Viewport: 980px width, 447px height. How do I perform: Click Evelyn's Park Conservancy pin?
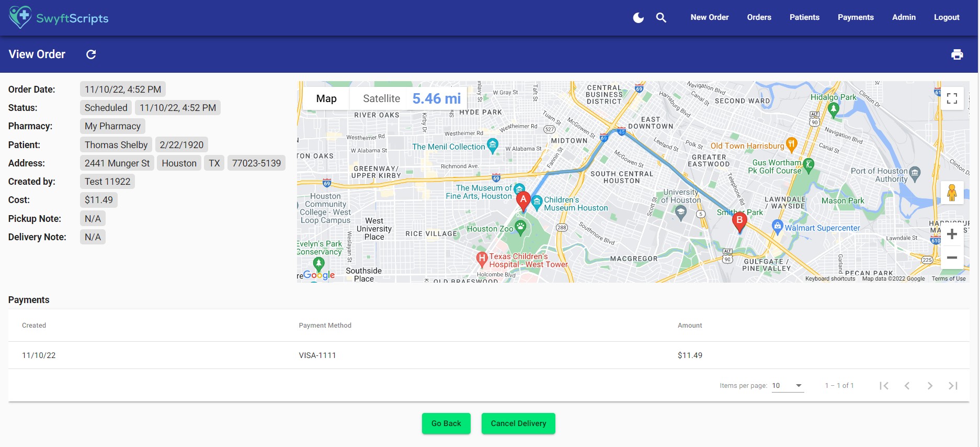(x=318, y=264)
